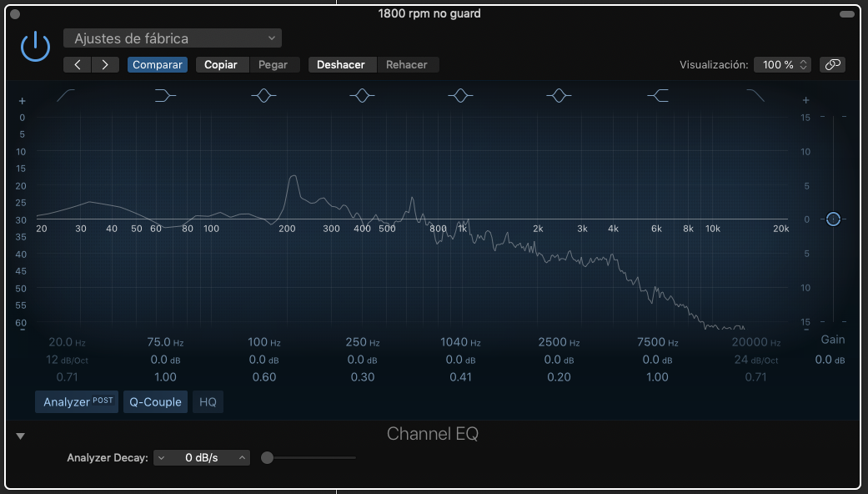Screen dimensions: 868x494
Task: Toggle the 1040 Hz bell band icon
Action: [460, 95]
